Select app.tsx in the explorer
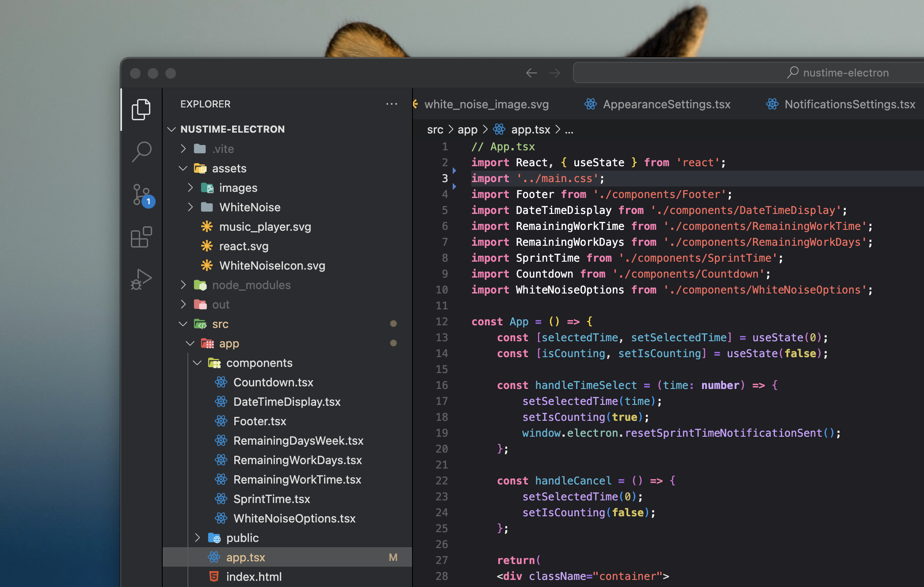Viewport: 924px width, 587px height. pos(287,557)
